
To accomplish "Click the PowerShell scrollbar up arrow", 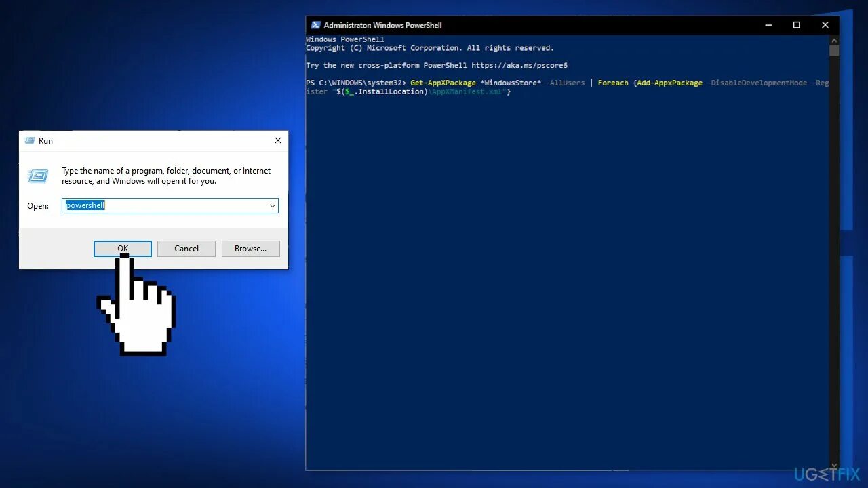I will [x=834, y=40].
